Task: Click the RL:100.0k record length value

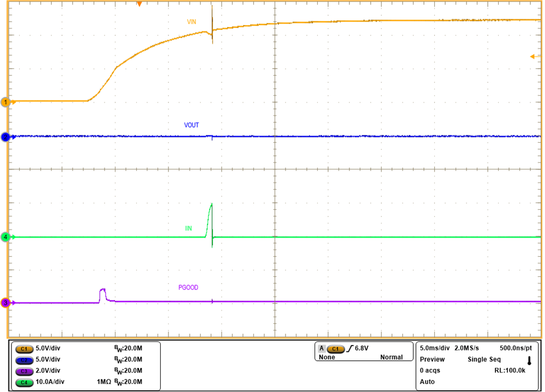Action: 508,370
